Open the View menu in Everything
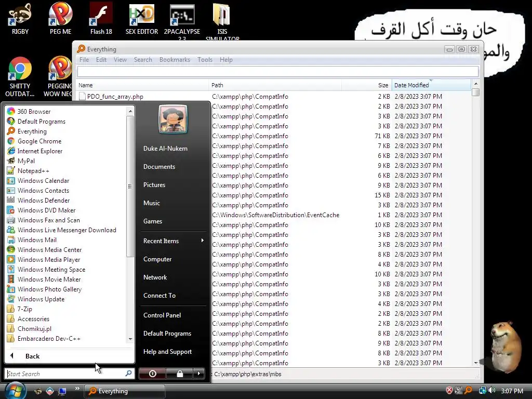Image resolution: width=532 pixels, height=399 pixels. [120, 60]
